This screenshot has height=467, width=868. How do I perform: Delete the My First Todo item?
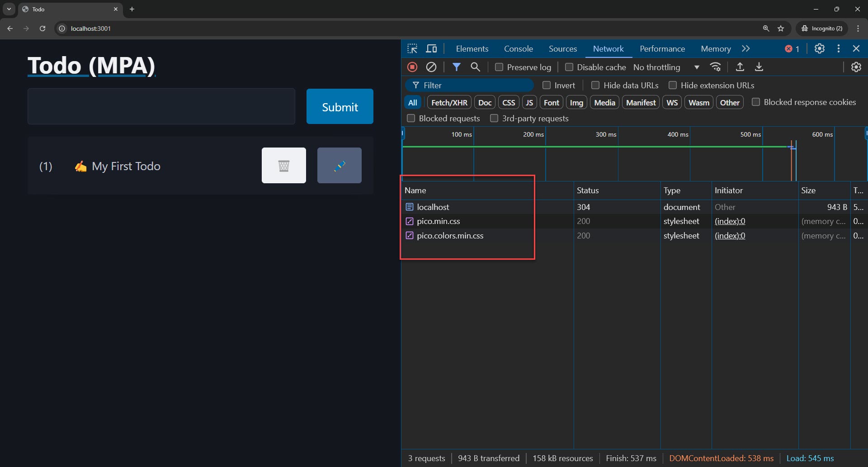pos(284,166)
